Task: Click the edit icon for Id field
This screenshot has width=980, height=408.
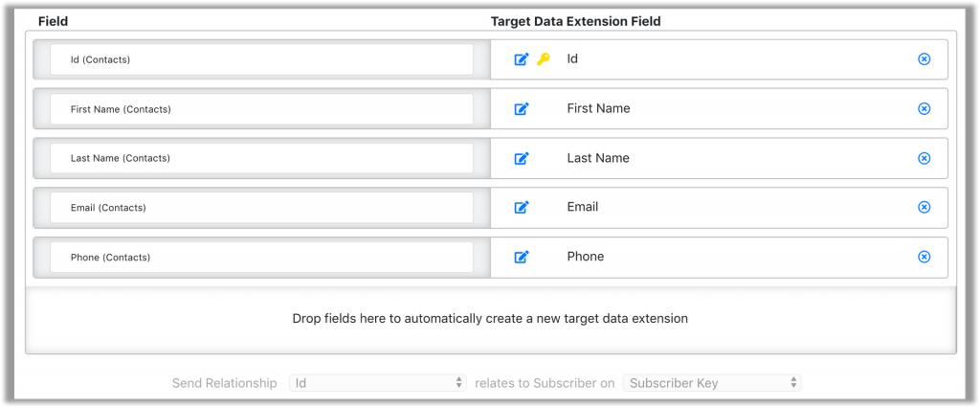Action: pos(522,59)
